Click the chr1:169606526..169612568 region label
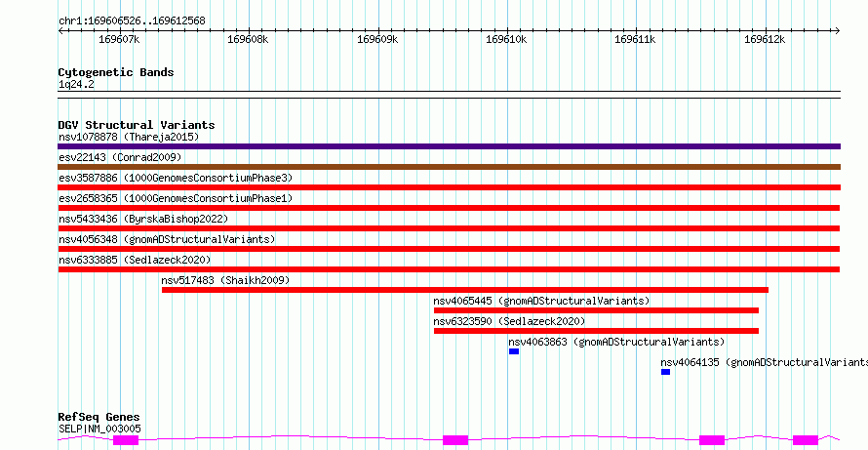868x450 pixels. pos(132,21)
